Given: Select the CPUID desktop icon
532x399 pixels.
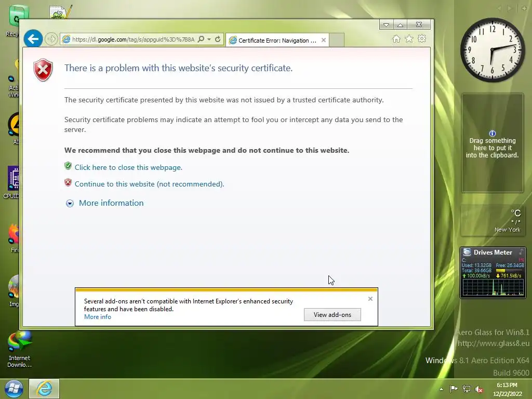Looking at the screenshot, I should (12, 182).
